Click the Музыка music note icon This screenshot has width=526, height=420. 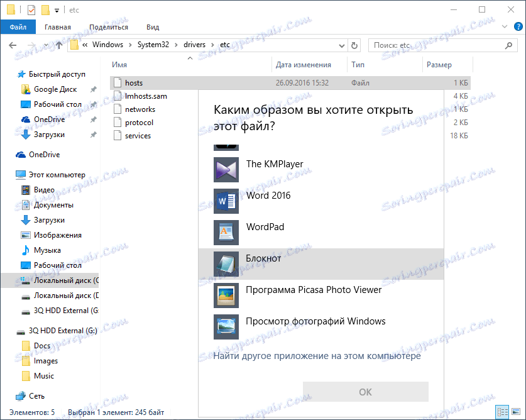26,250
